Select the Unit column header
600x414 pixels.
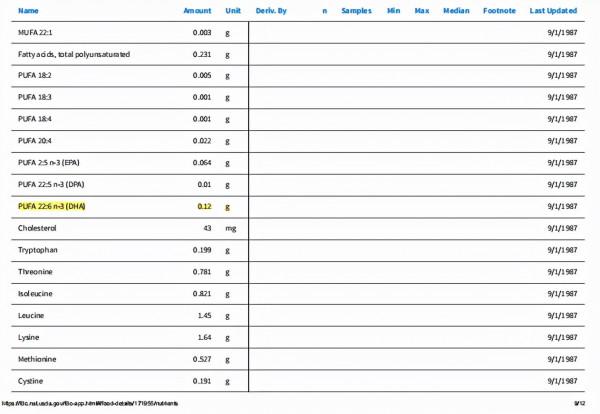[x=233, y=10]
